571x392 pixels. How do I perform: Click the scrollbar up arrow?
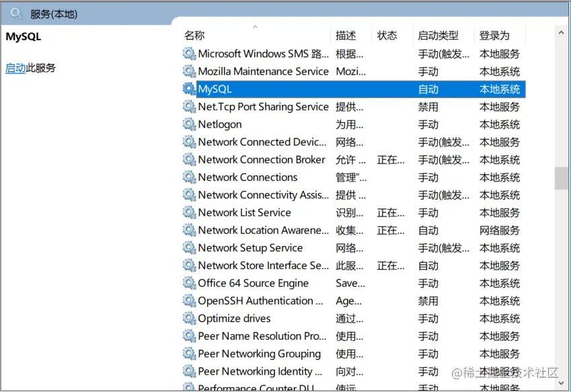(x=561, y=32)
